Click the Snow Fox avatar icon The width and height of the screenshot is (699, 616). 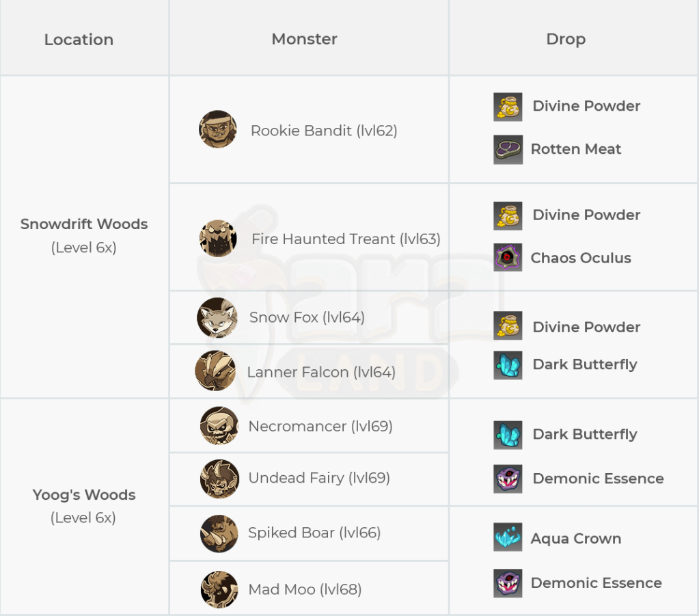(217, 317)
